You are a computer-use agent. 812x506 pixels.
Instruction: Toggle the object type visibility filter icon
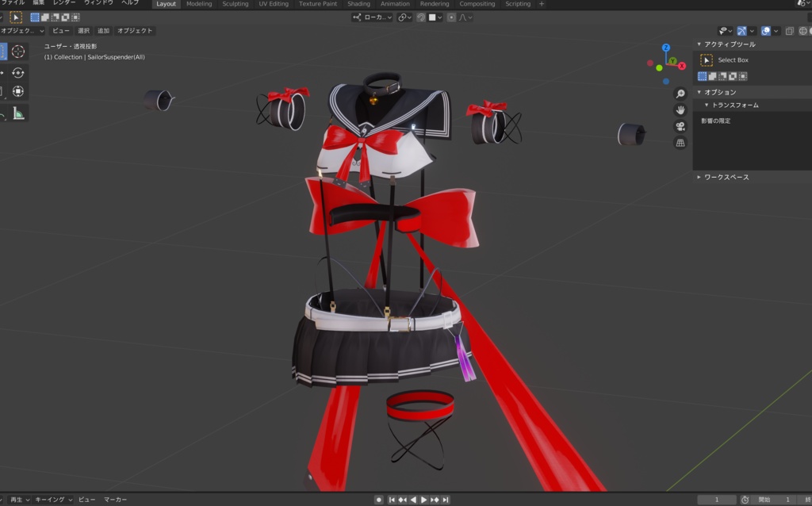tap(723, 31)
